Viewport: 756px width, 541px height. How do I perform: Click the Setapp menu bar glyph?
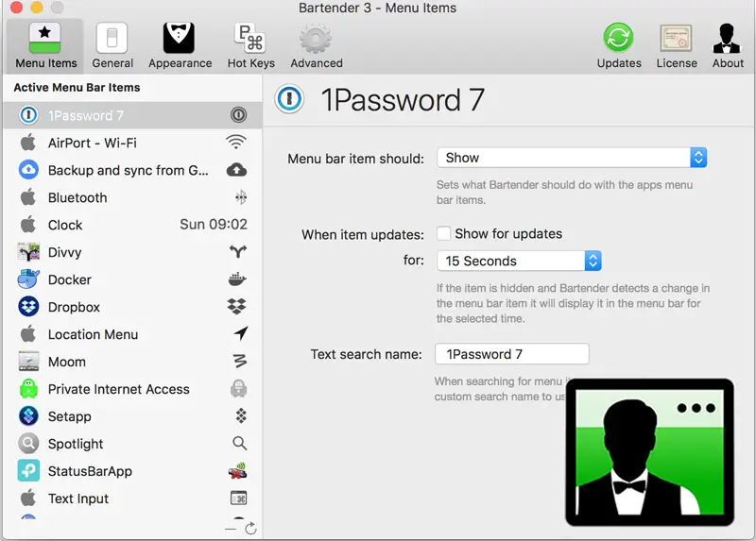tap(241, 415)
